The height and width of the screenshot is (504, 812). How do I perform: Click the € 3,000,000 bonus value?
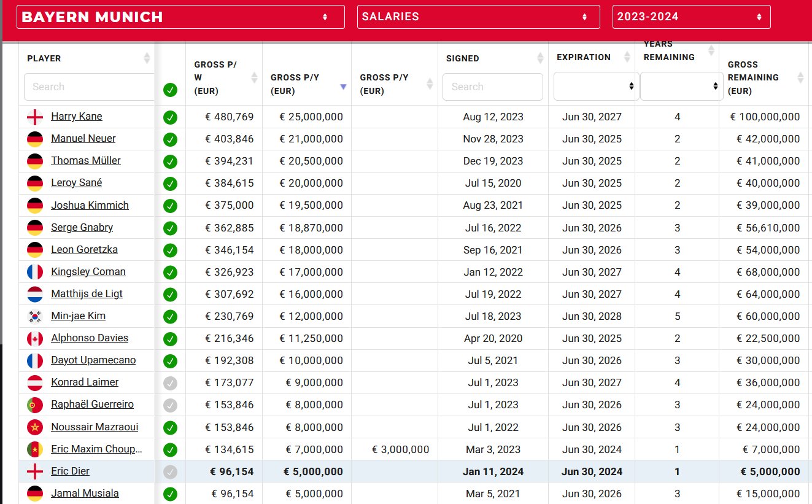[x=401, y=449]
